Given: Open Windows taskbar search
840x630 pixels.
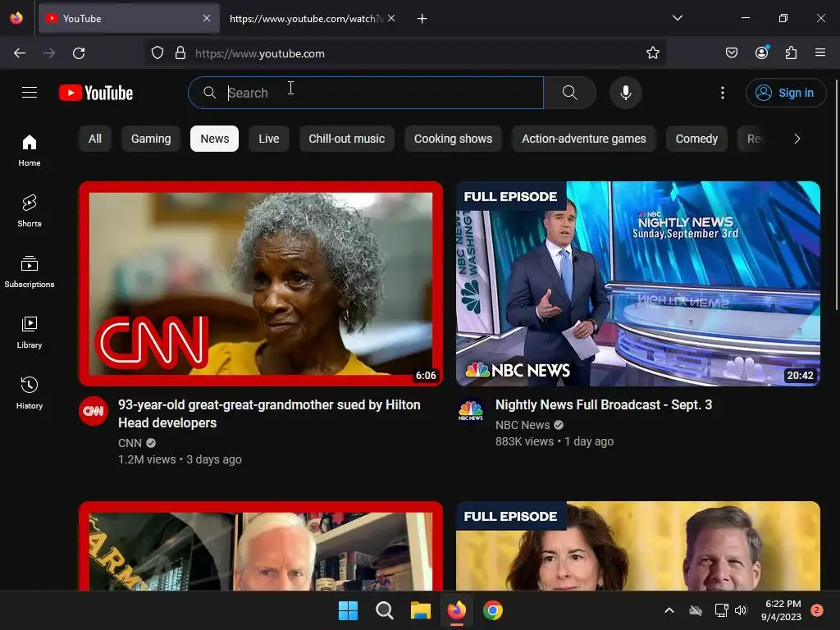Looking at the screenshot, I should [x=384, y=610].
